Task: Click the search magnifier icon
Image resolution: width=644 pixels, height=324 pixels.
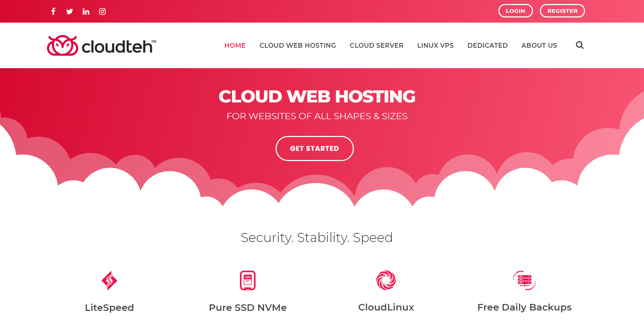Action: click(x=580, y=45)
